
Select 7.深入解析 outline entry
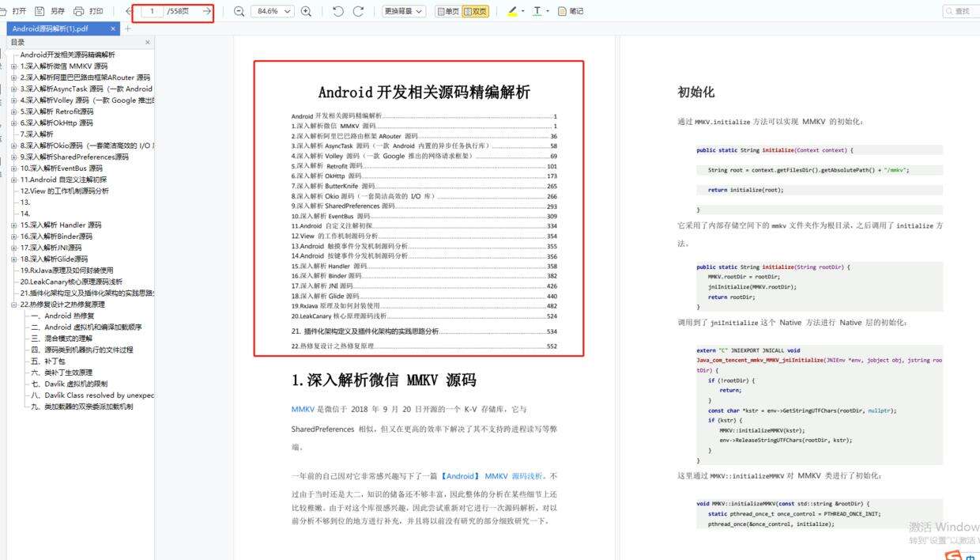pos(37,134)
